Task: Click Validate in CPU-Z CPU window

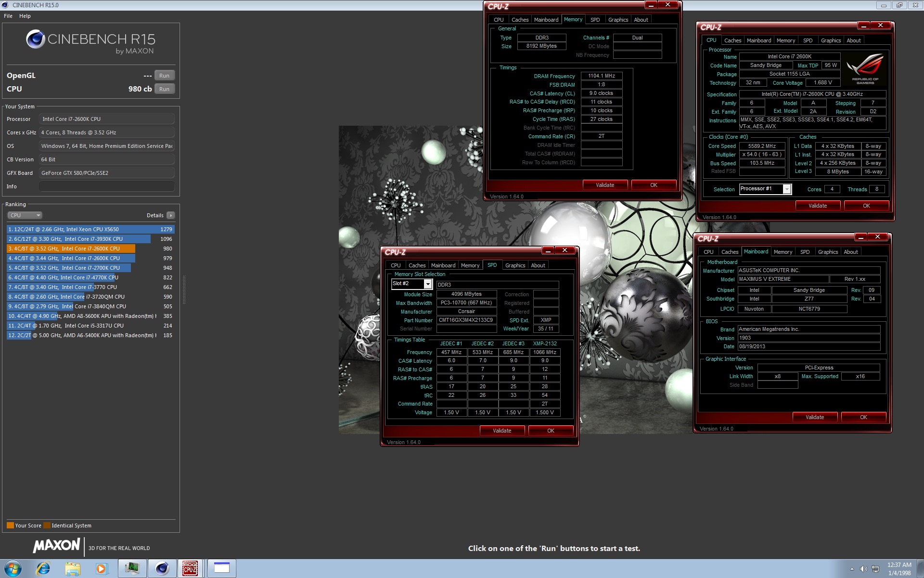Action: click(818, 206)
